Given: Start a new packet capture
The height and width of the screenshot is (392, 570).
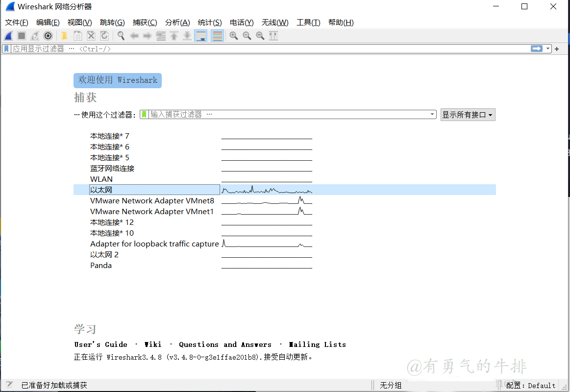Looking at the screenshot, I should pos(8,35).
